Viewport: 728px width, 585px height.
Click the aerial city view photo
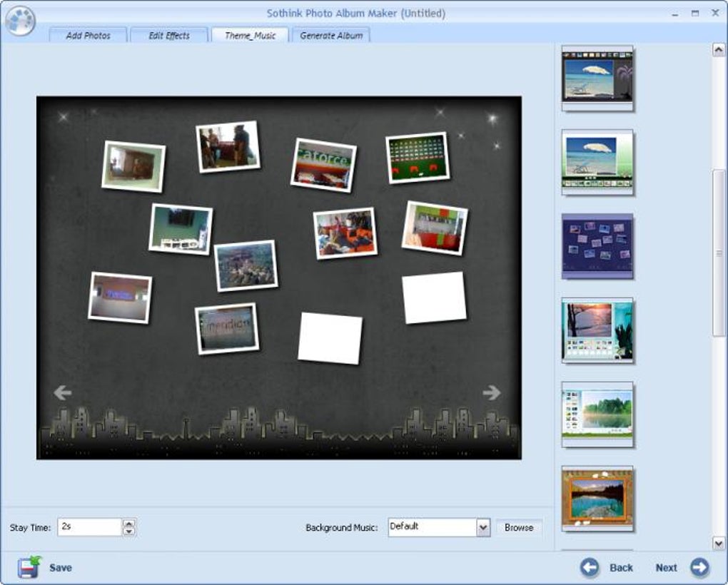pos(246,266)
